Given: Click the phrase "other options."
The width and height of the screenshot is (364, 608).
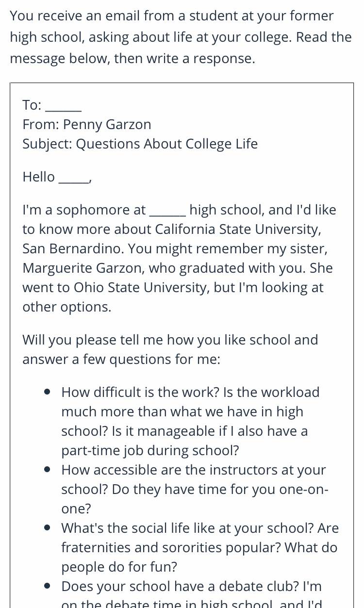Looking at the screenshot, I should click(x=66, y=307).
